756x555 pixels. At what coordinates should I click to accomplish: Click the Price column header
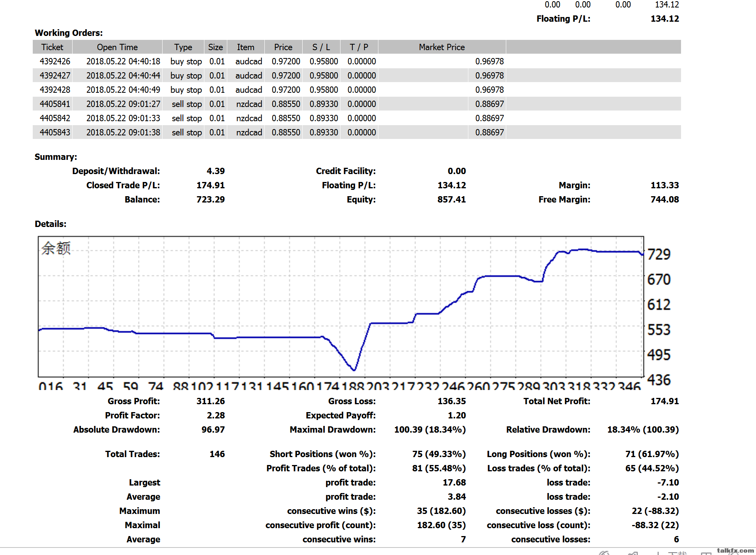coord(283,47)
